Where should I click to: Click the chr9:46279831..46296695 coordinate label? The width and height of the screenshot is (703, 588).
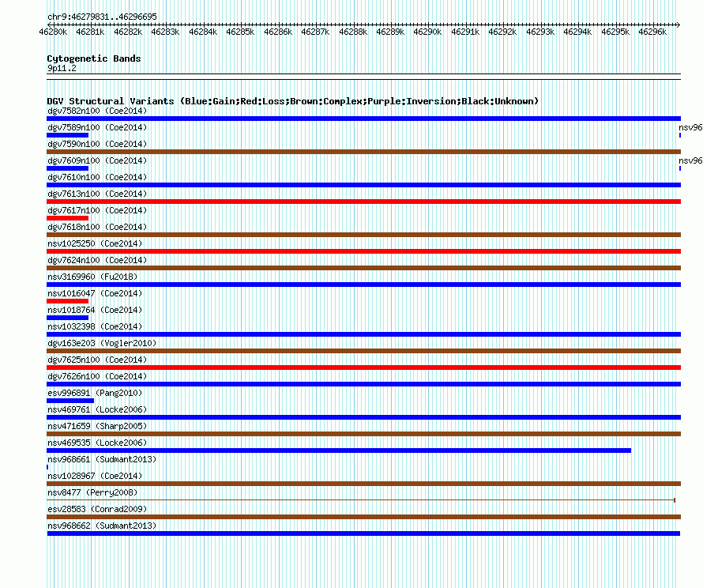pyautogui.click(x=102, y=17)
